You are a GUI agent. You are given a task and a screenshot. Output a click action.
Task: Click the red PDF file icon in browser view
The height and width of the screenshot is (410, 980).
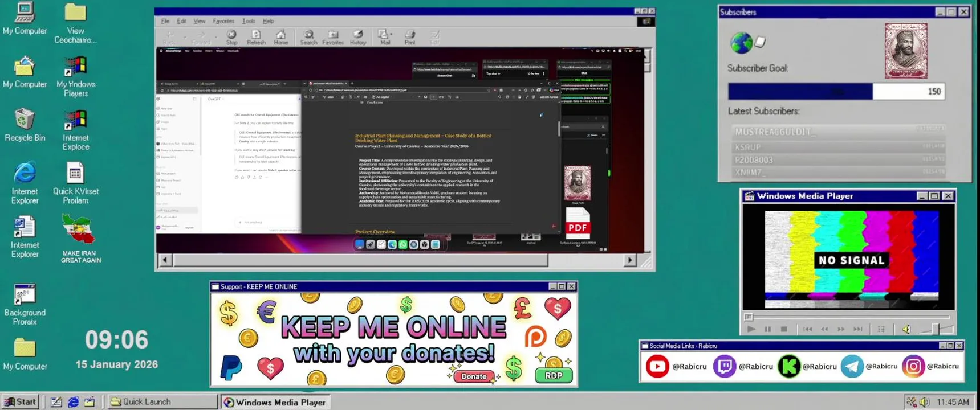coord(578,223)
